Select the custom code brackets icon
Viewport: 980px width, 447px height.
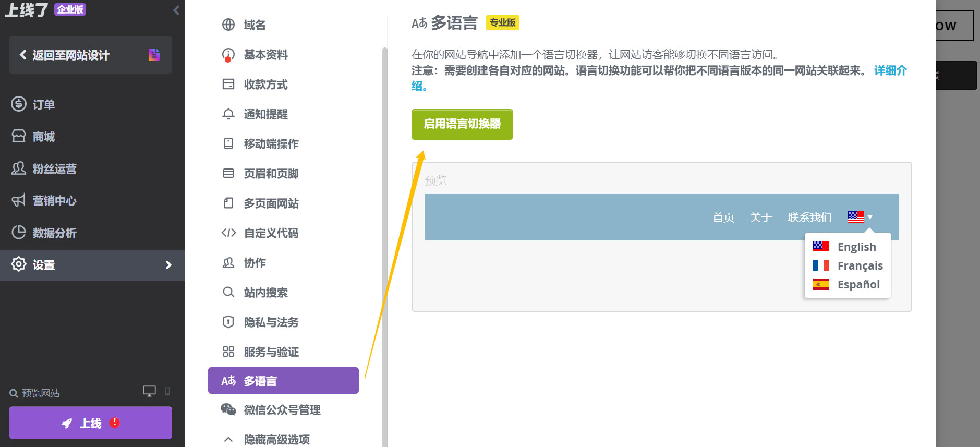pyautogui.click(x=228, y=233)
